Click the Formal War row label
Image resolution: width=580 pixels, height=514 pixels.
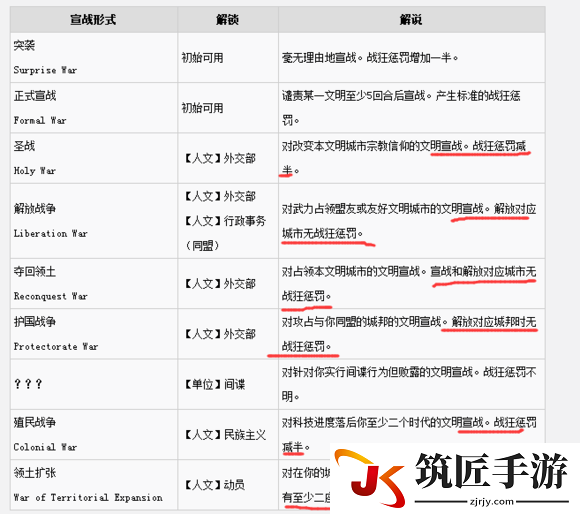pyautogui.click(x=40, y=120)
